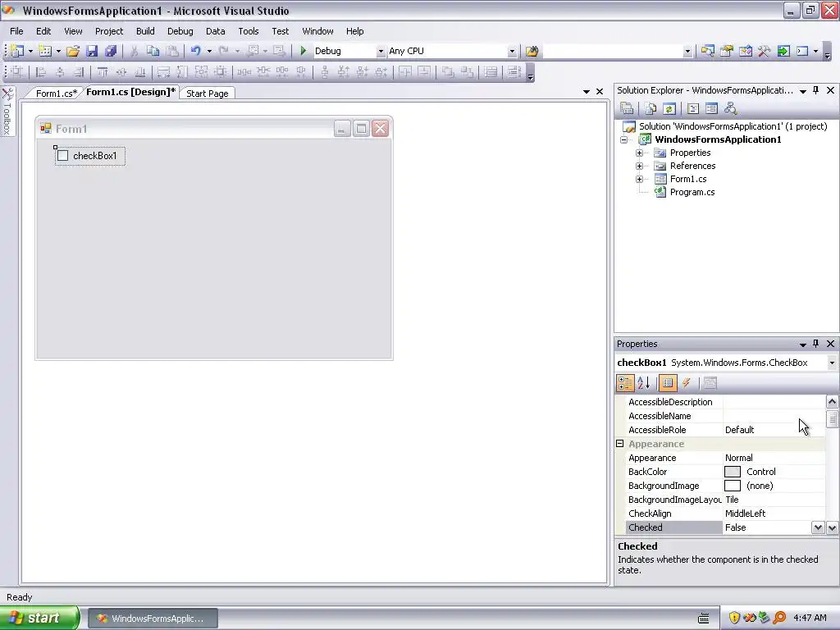Screen dimensions: 840x630
Task: Show Properties list using the Properties button
Action: [x=668, y=382]
